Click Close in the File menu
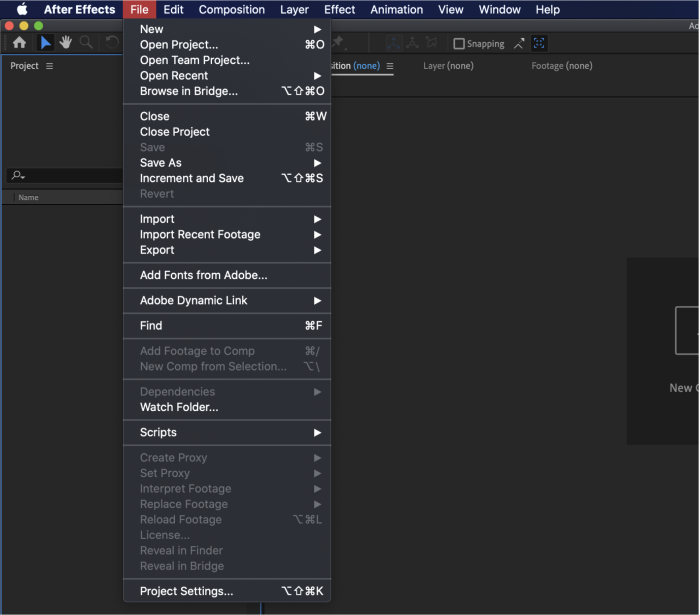 click(227, 116)
